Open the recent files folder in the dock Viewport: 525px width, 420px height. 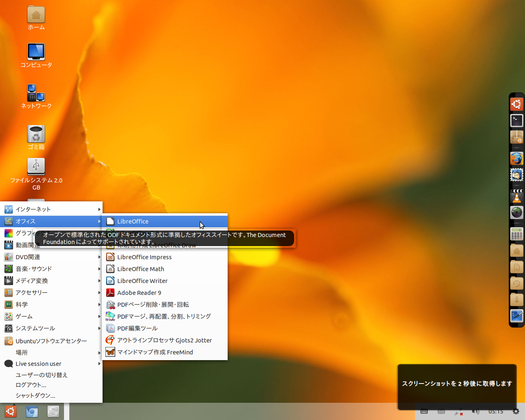pos(517,283)
